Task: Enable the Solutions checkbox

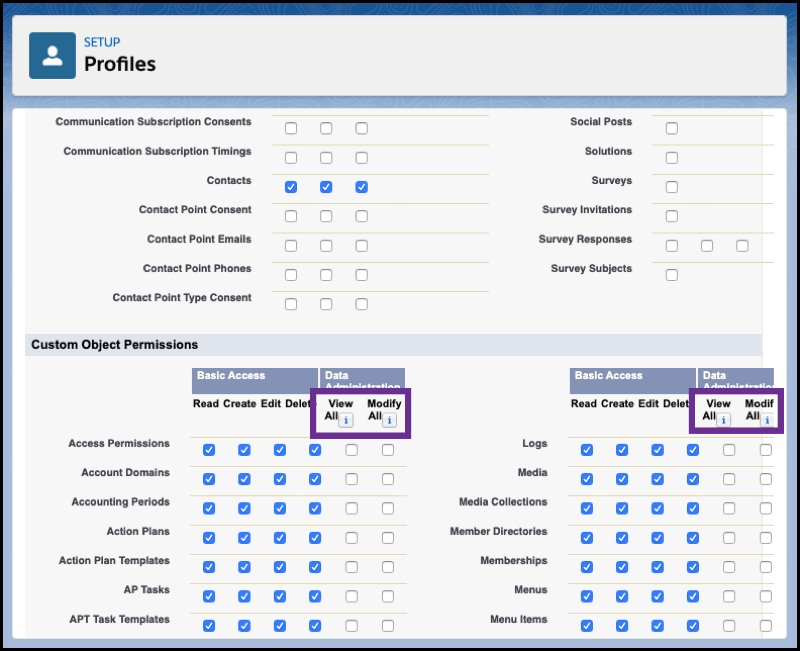Action: [x=671, y=158]
